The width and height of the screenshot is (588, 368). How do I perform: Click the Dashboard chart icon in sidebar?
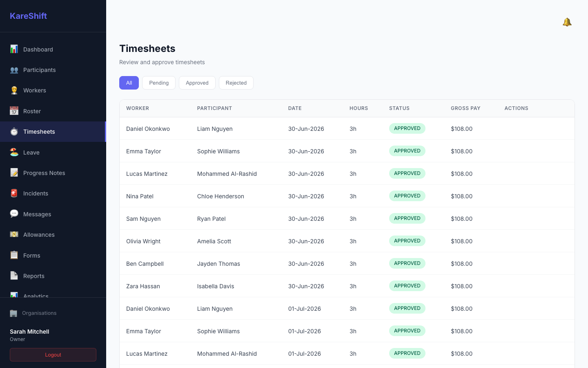click(14, 49)
